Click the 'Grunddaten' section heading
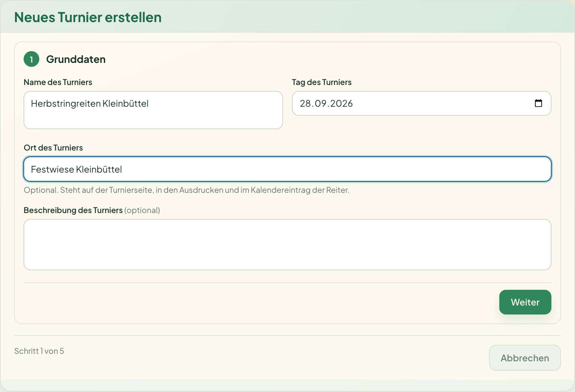The image size is (575, 392). click(76, 59)
